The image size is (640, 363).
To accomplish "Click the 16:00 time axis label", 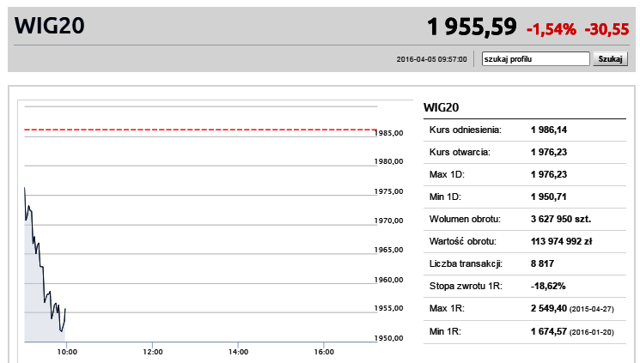I will tap(324, 352).
